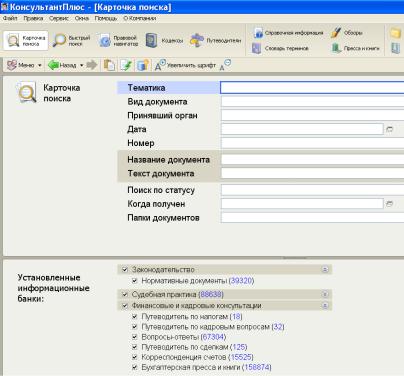Open Быстрый поиск with magnifier icon

[x=71, y=40]
